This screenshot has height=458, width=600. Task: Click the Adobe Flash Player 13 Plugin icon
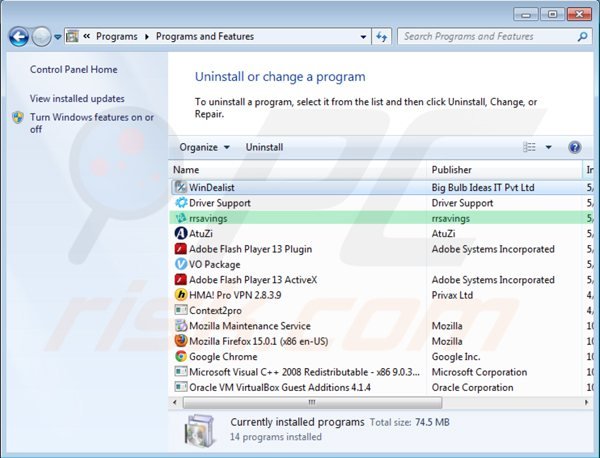click(181, 249)
